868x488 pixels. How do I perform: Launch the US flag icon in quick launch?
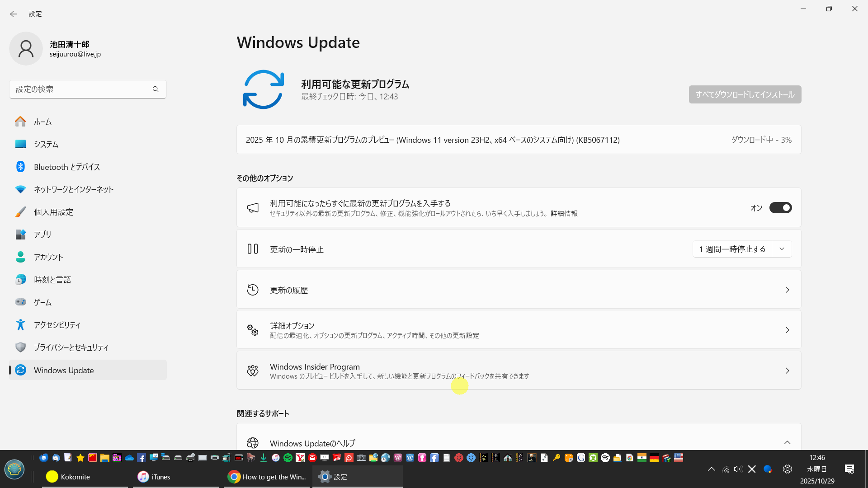click(x=679, y=458)
